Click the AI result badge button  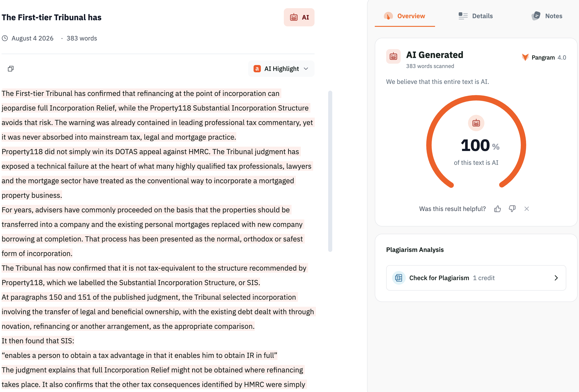299,17
